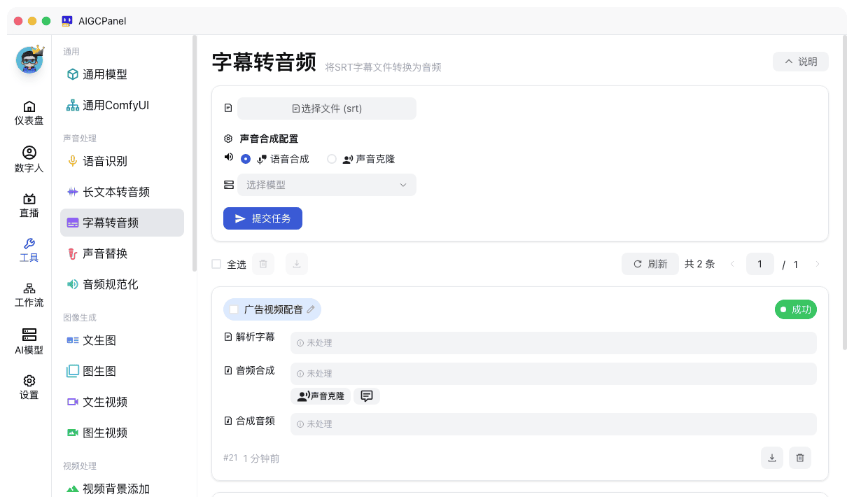The width and height of the screenshot is (854, 504).
Task: Check the 广告视频配音 task checkbox
Action: coord(234,309)
